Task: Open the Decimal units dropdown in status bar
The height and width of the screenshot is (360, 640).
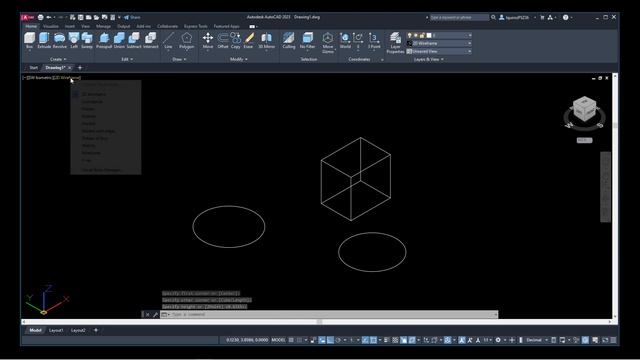Action: [536, 340]
